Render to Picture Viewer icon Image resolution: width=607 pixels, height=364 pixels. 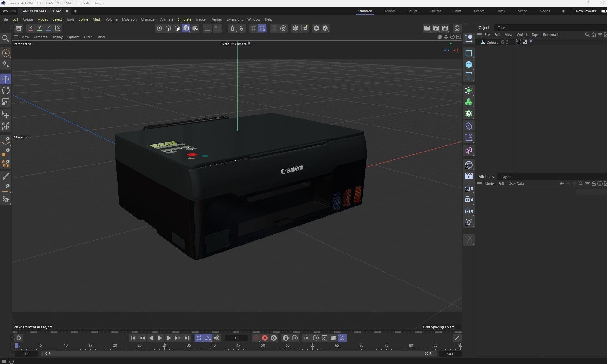click(x=436, y=28)
